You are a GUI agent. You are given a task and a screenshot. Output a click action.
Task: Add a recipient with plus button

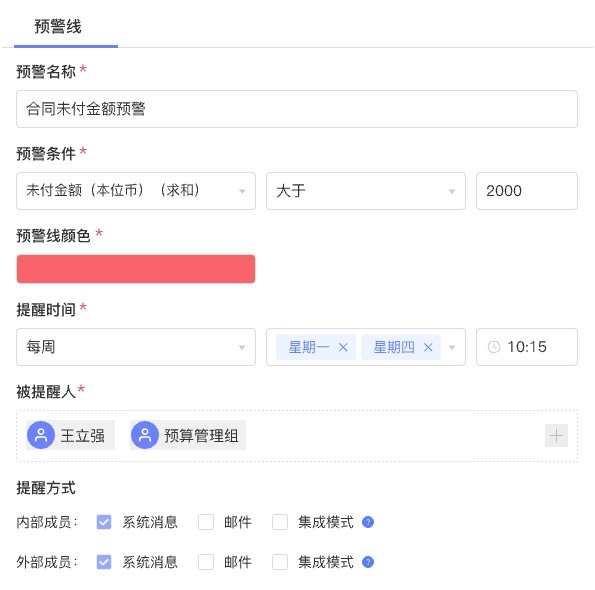coord(556,436)
